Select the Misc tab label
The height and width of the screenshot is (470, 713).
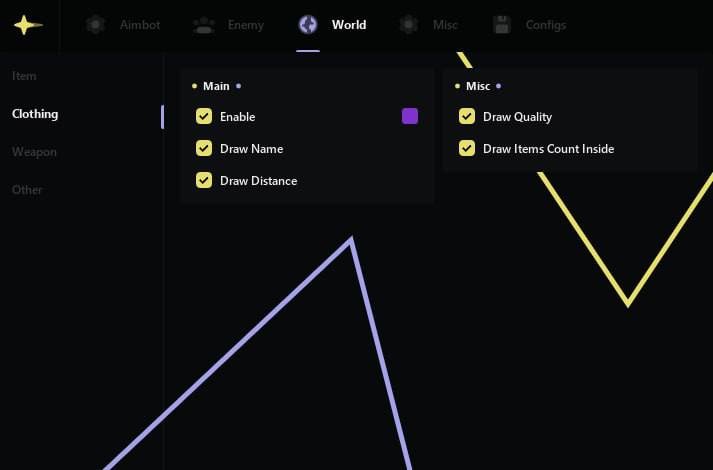coord(445,25)
